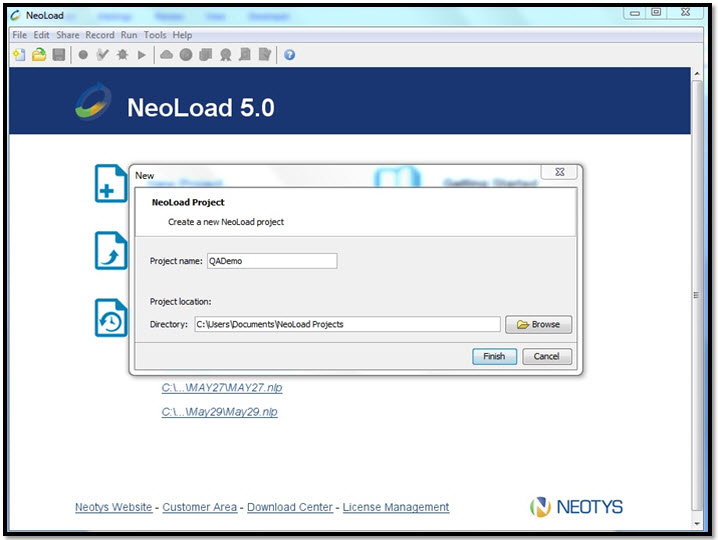Image resolution: width=718 pixels, height=540 pixels.
Task: Open the Tools menu
Action: point(155,35)
